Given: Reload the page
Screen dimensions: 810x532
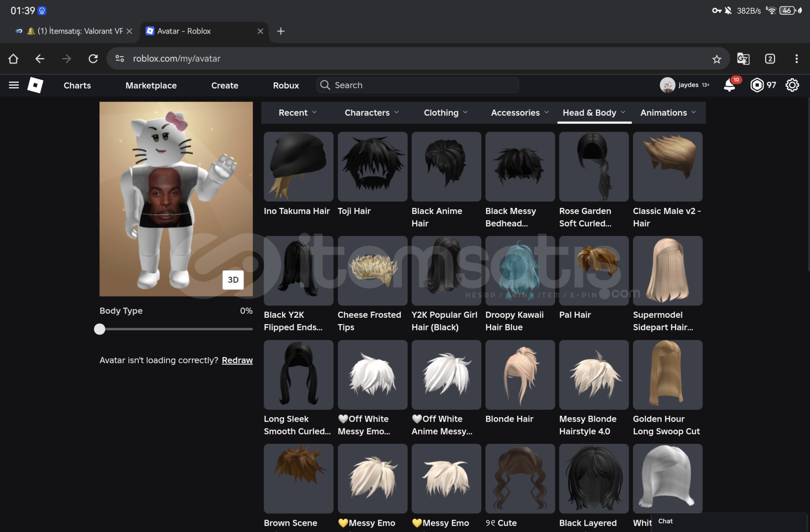Looking at the screenshot, I should pyautogui.click(x=93, y=59).
